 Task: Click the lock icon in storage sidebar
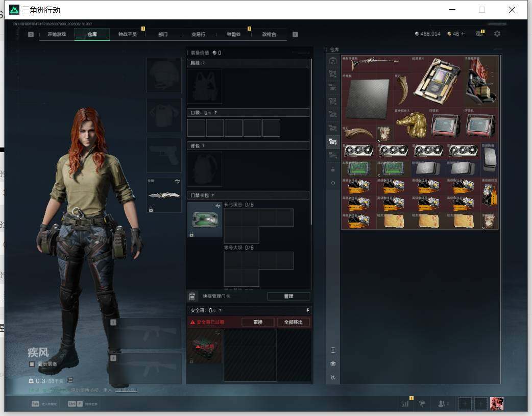[333, 169]
